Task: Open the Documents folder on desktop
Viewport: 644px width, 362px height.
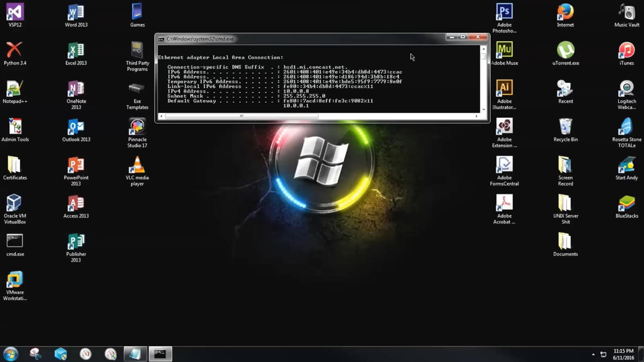Action: point(565,244)
